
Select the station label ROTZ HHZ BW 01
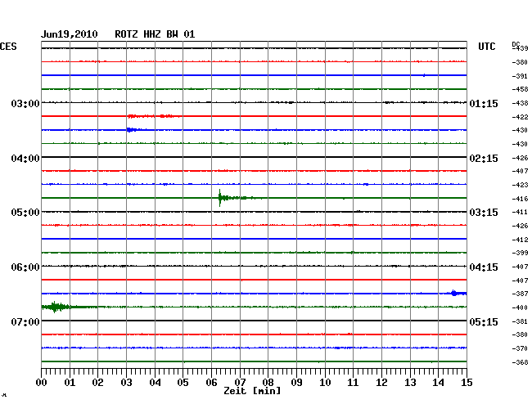point(155,34)
